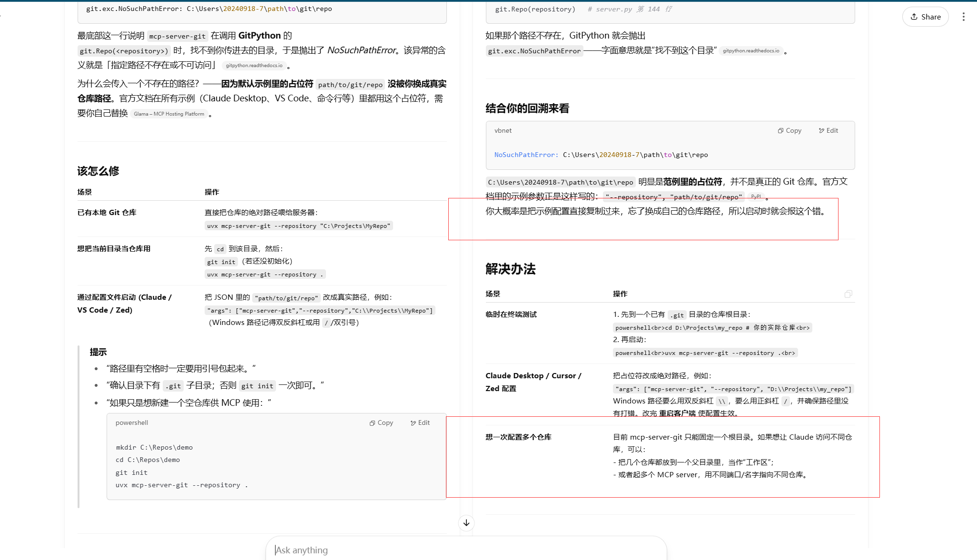This screenshot has width=977, height=560.
Task: Click the 结合你的回溯来看 heading
Action: 527,108
